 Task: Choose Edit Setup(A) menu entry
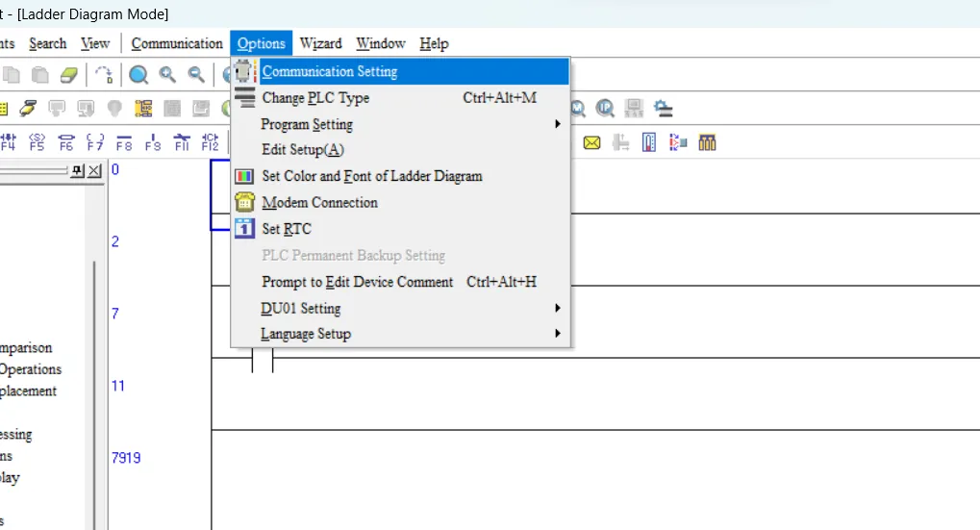click(x=400, y=149)
